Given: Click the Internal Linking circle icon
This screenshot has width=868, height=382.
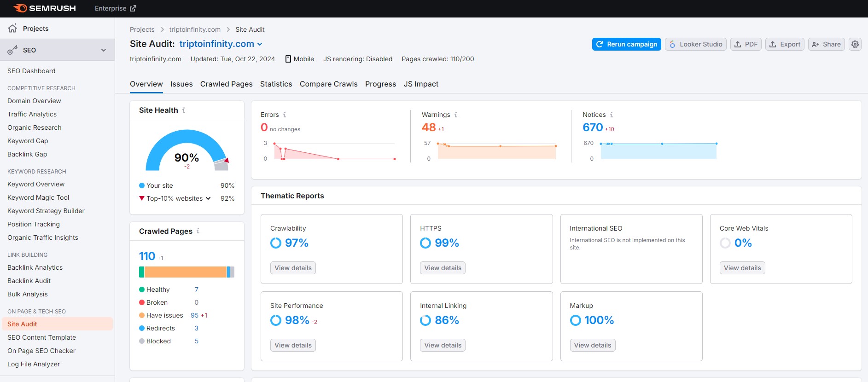Looking at the screenshot, I should 425,320.
